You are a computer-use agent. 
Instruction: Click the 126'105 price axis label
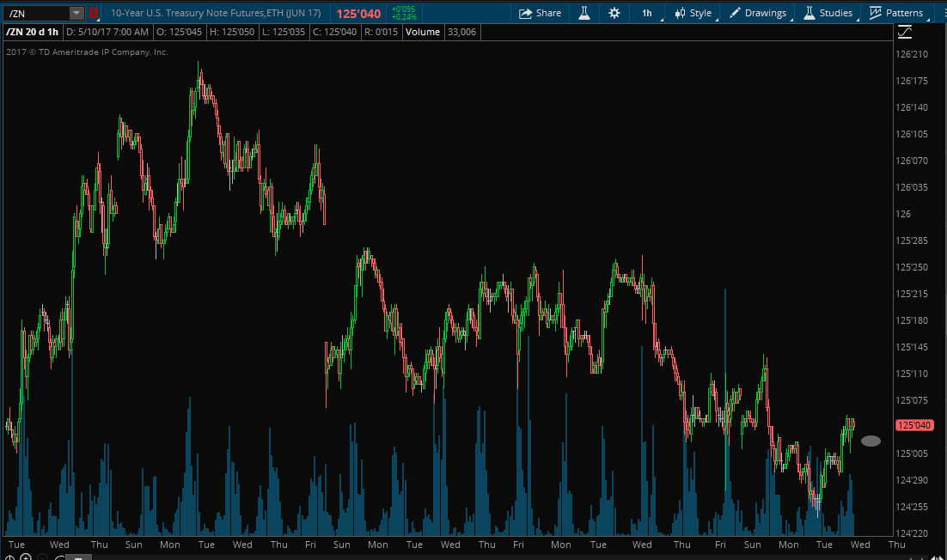912,134
